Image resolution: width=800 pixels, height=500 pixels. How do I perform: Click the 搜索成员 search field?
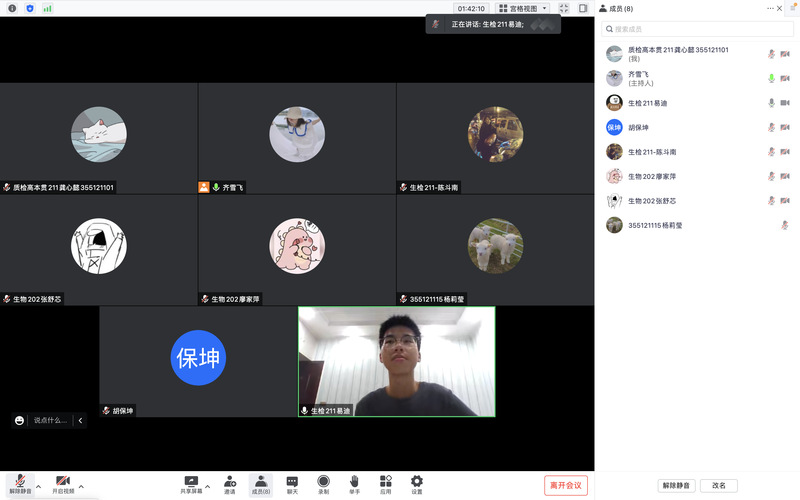(697, 29)
